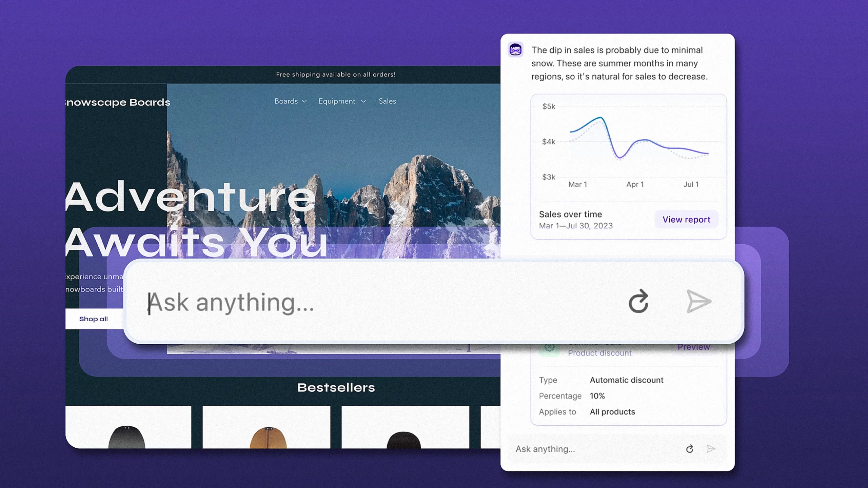Image resolution: width=868 pixels, height=488 pixels.
Task: Click the View report button
Action: [x=686, y=219]
